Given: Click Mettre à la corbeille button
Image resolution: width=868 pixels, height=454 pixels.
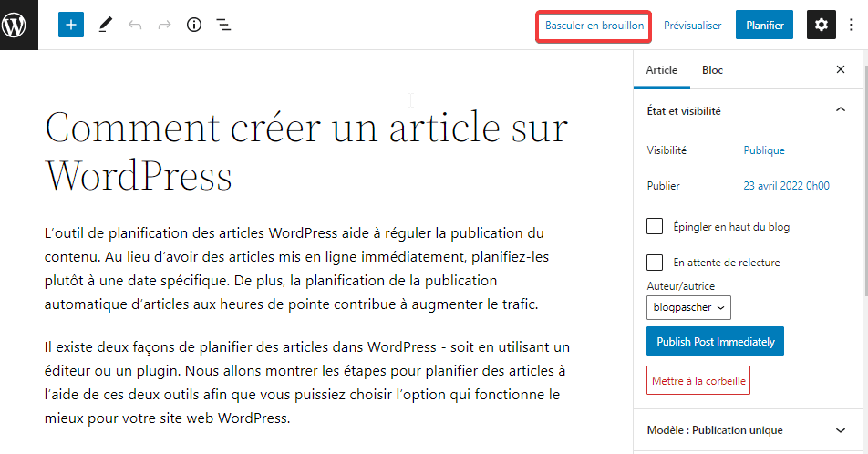Looking at the screenshot, I should (698, 380).
